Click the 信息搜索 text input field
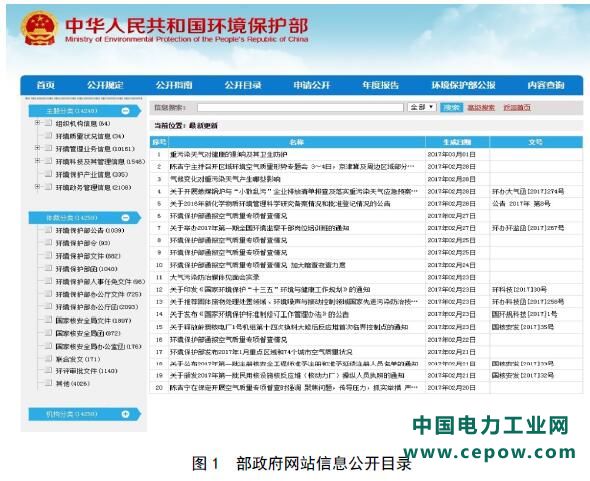 pos(300,108)
